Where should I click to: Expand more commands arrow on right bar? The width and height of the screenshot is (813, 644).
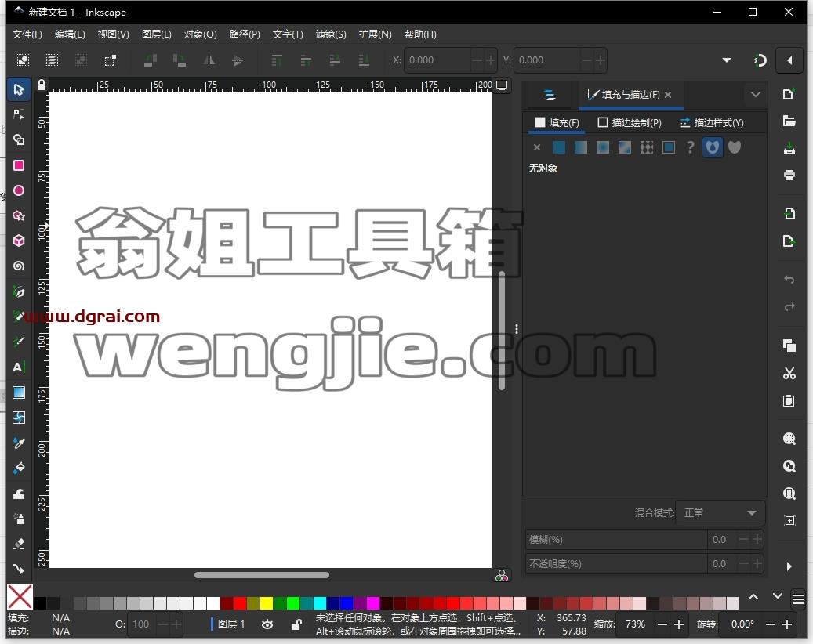(x=789, y=566)
